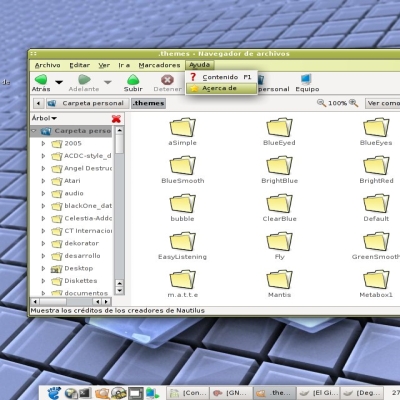Select Diskettes folder in the tree
This screenshot has width=400, height=400.
click(74, 281)
